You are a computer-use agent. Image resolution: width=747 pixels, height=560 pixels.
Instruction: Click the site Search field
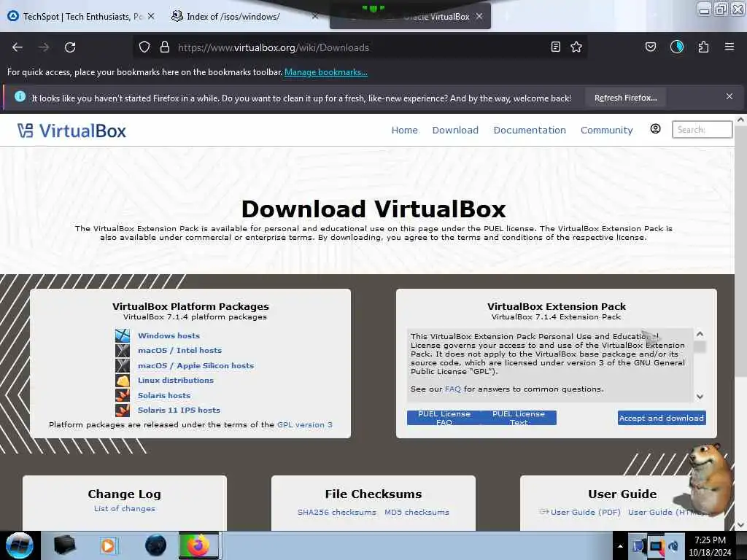coord(702,130)
